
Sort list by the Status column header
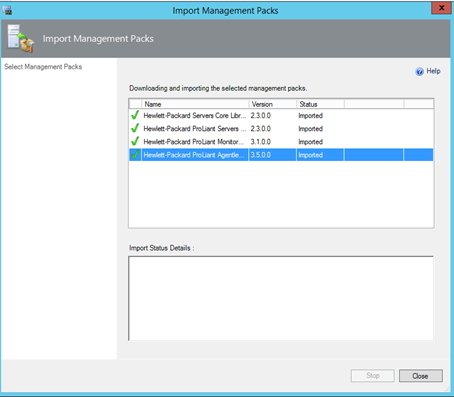click(320, 104)
